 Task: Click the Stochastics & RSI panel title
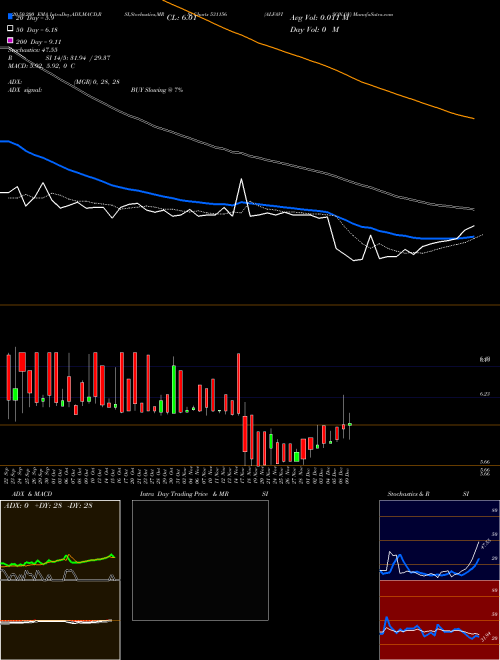click(x=428, y=494)
